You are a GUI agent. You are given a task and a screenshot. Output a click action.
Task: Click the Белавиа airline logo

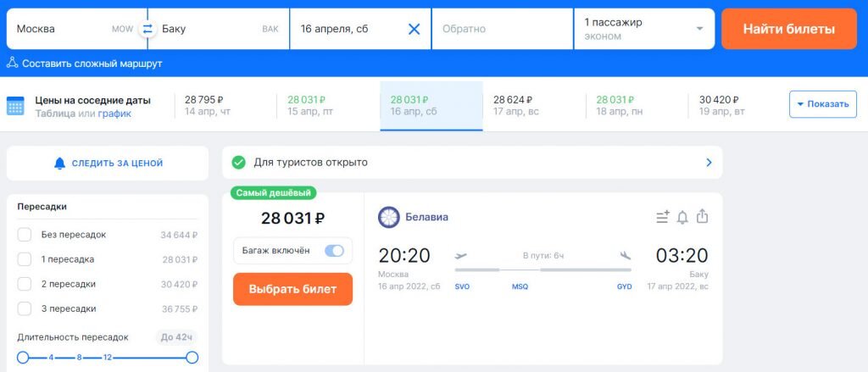[x=388, y=217]
